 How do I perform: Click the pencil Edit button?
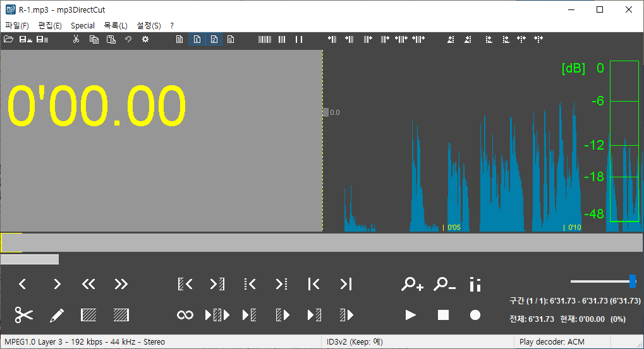tap(57, 314)
